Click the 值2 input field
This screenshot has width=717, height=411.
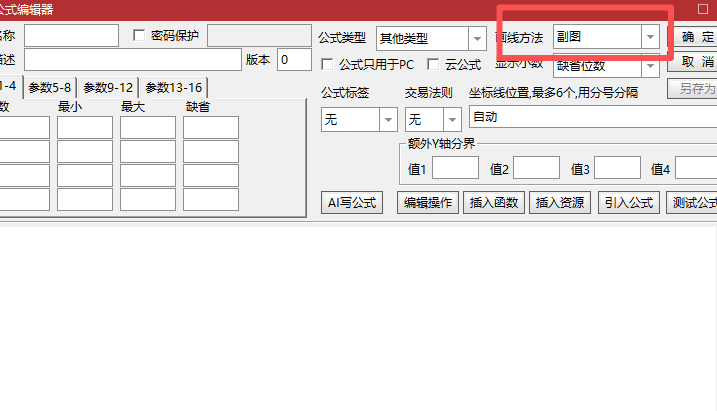536,167
